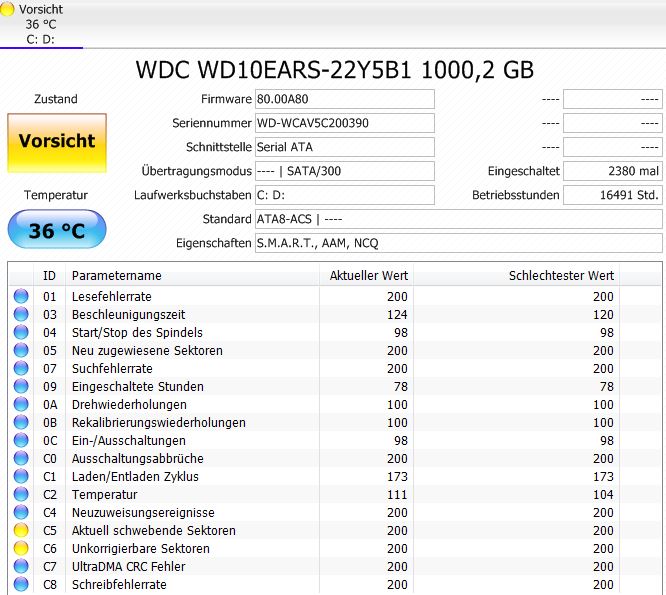Click blue icon of Laden/Entladen Zyklus row

pos(21,476)
